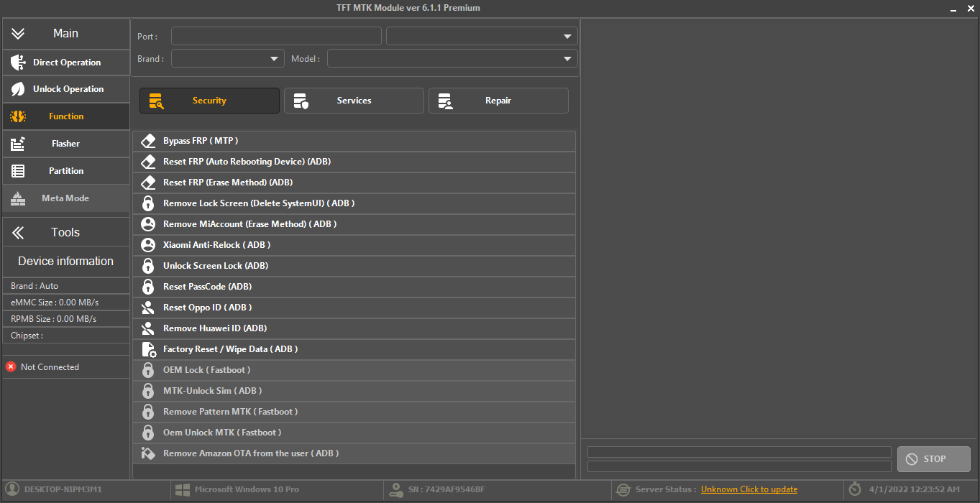Select the Direct Operation sidebar icon
Image resolution: width=980 pixels, height=503 pixels.
[x=18, y=63]
